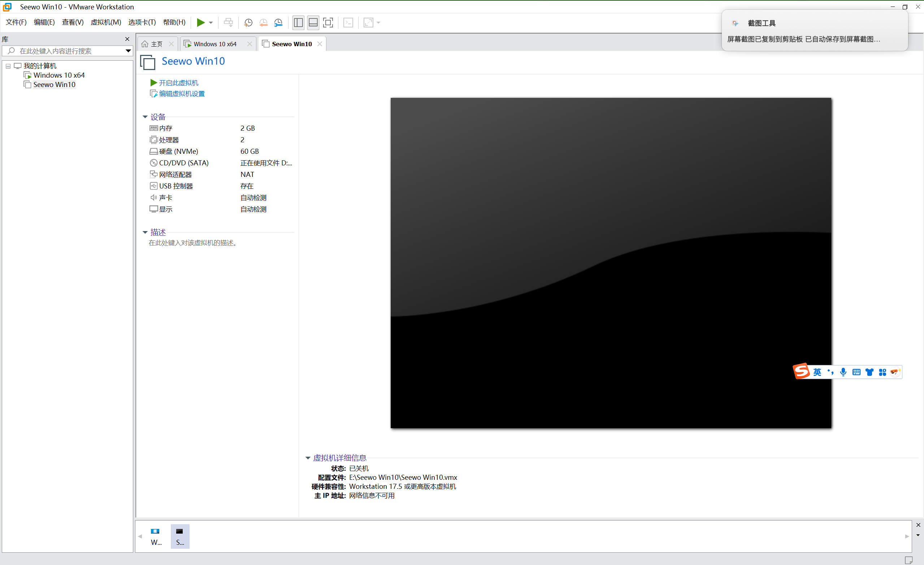Screen dimensions: 924x565
Task: Enter full screen mode icon
Action: pyautogui.click(x=328, y=22)
